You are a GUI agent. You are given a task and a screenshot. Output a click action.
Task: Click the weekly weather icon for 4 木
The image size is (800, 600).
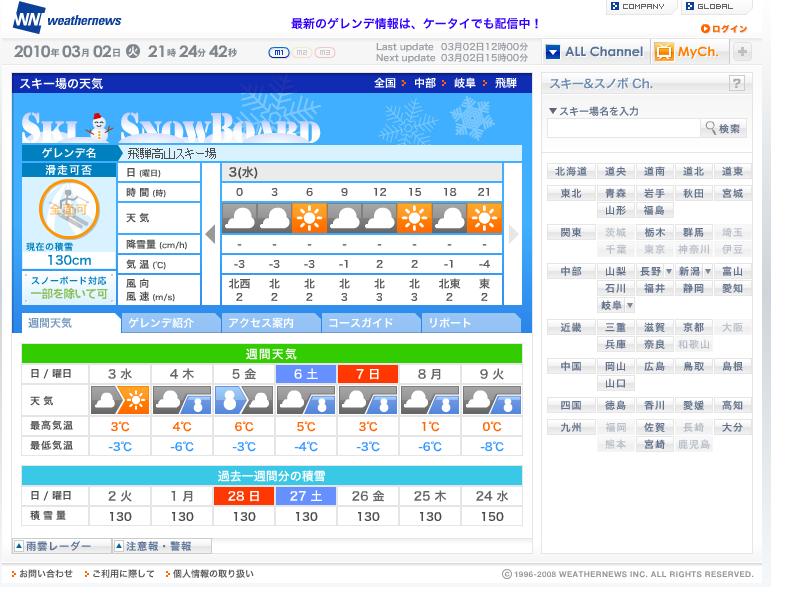[182, 400]
